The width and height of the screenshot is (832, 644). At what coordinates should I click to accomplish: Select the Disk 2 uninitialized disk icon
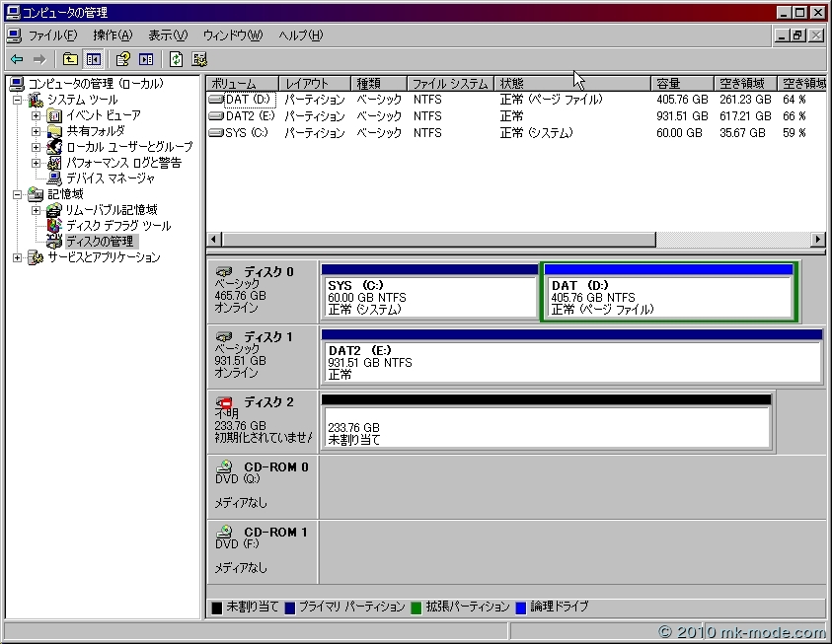coord(226,402)
